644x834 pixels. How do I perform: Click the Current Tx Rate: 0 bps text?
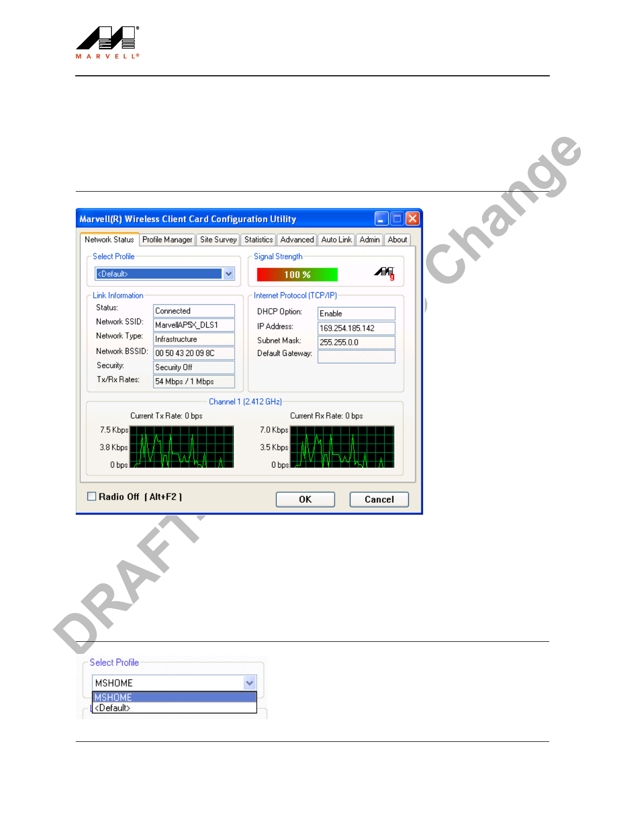coord(166,416)
